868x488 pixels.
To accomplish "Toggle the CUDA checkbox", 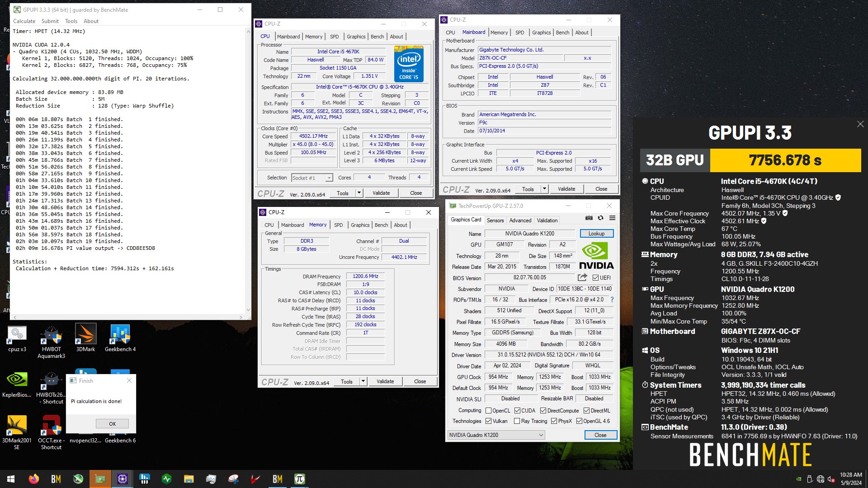I will coord(517,411).
